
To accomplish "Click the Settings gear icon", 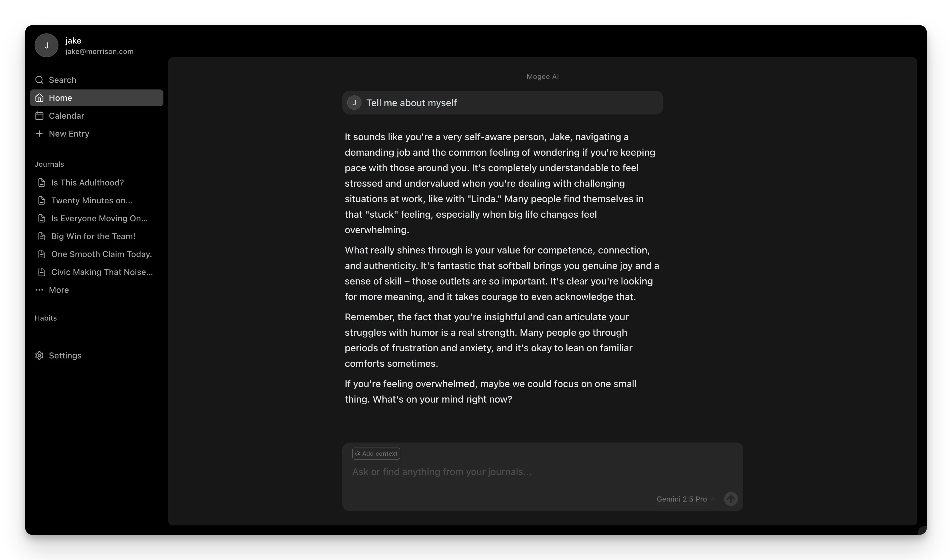I will 39,356.
